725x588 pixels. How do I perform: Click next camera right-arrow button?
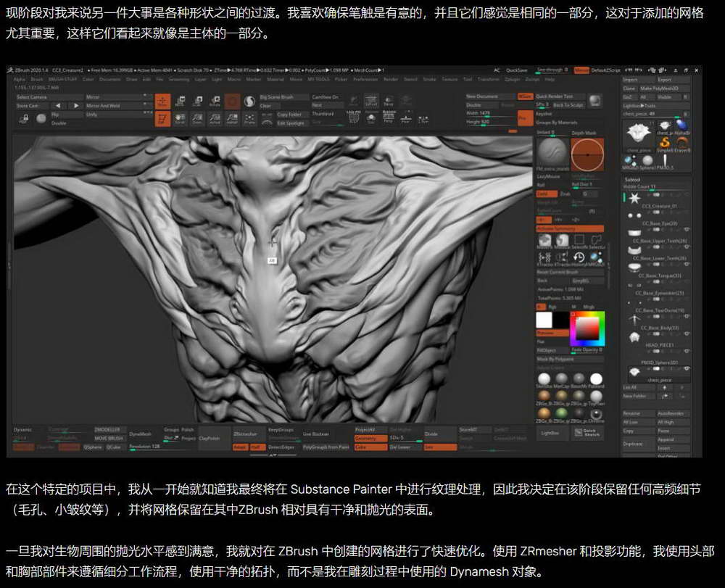click(76, 106)
